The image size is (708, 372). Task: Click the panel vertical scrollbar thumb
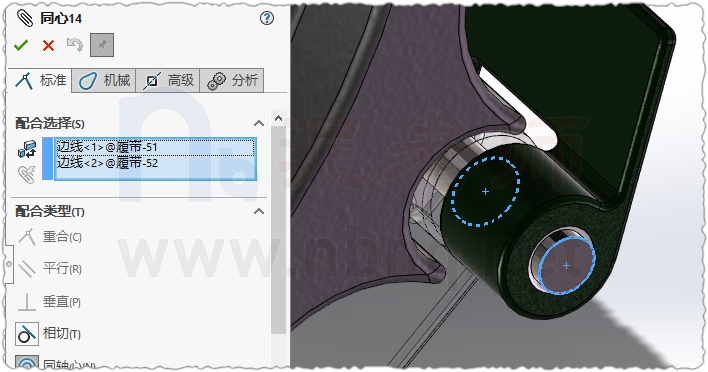[x=279, y=230]
